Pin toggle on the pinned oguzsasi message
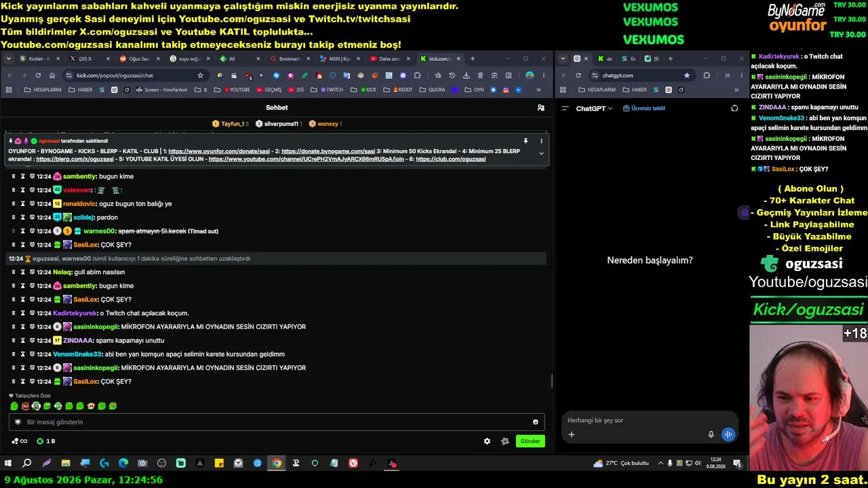868x488 pixels. click(x=526, y=141)
